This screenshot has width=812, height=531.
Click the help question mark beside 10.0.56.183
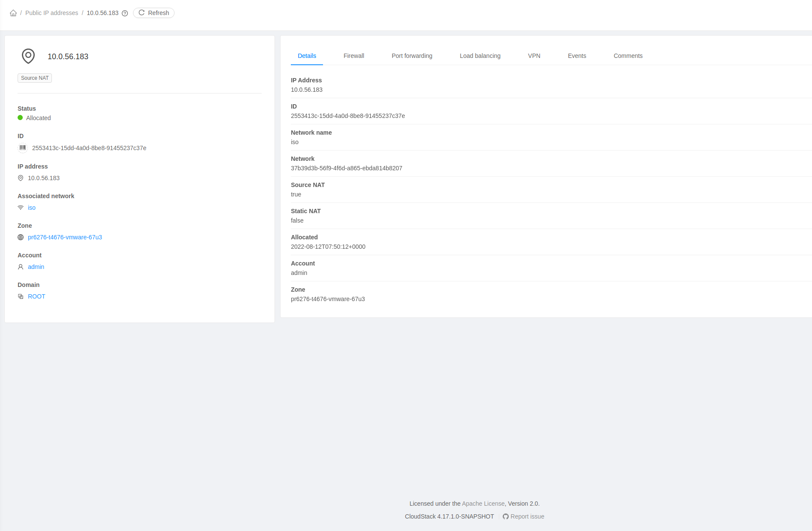[x=124, y=13]
